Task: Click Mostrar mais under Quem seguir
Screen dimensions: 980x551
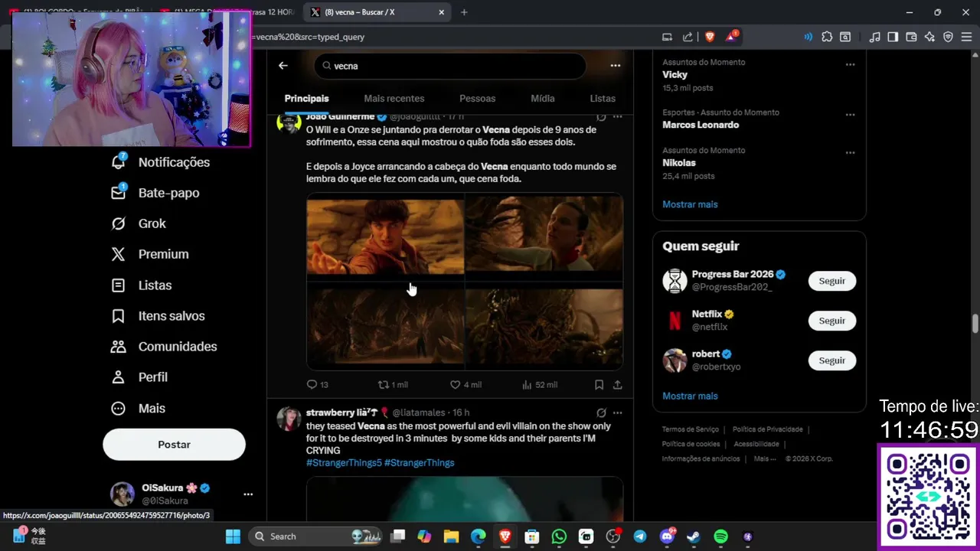Action: click(x=690, y=396)
